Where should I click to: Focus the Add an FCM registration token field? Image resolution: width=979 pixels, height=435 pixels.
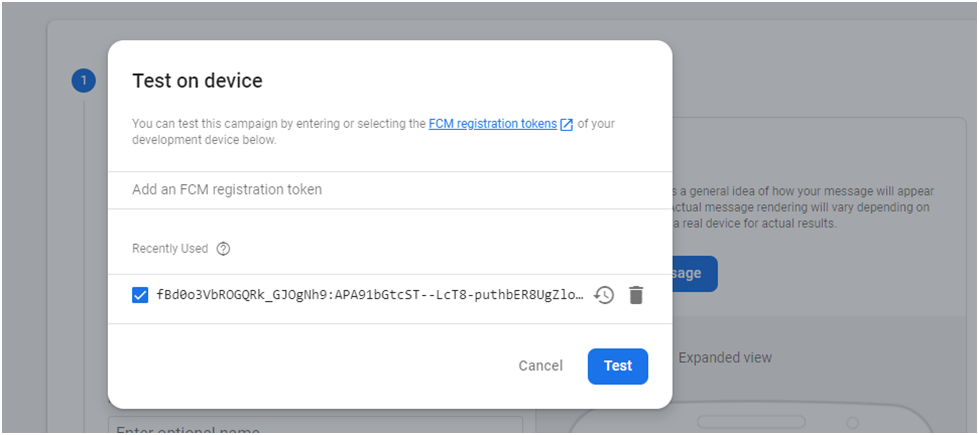click(x=390, y=189)
